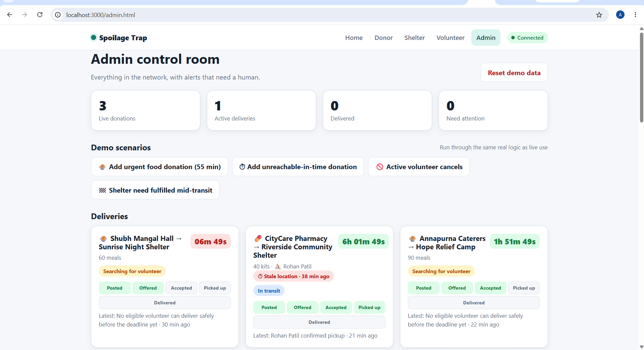Click the address bar URL localhost:3000/admin.html
644x350 pixels.
101,15
